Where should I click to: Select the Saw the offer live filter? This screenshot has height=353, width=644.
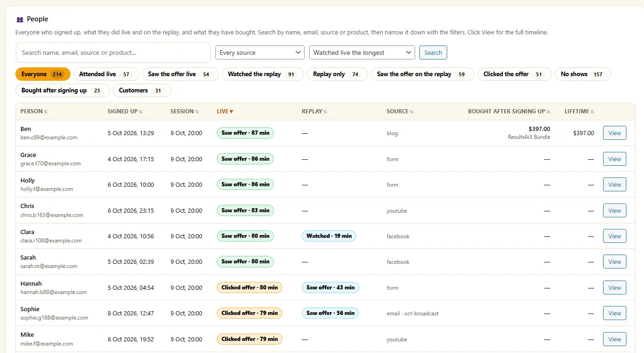click(x=181, y=74)
